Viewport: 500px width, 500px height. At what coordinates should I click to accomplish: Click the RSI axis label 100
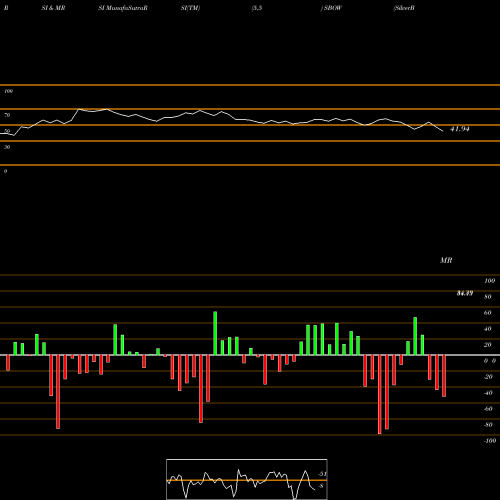(9, 91)
